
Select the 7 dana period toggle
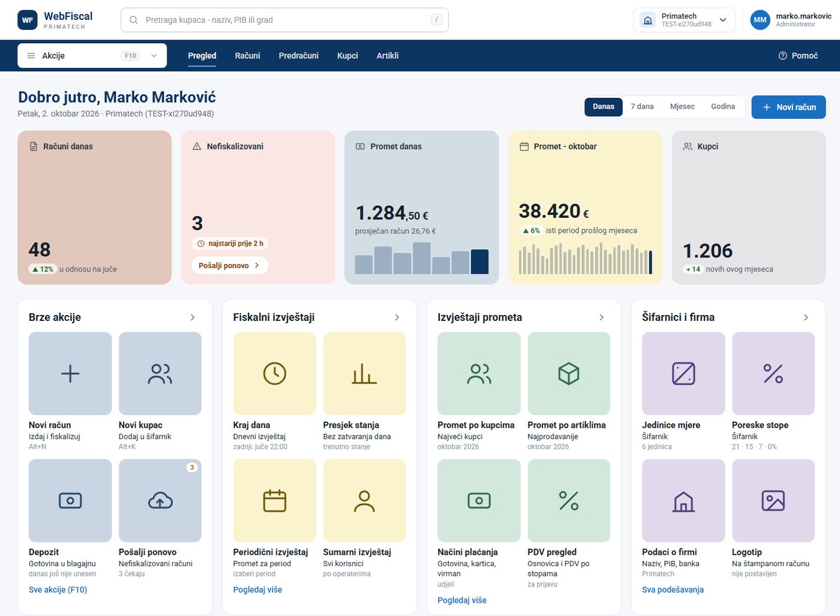642,107
